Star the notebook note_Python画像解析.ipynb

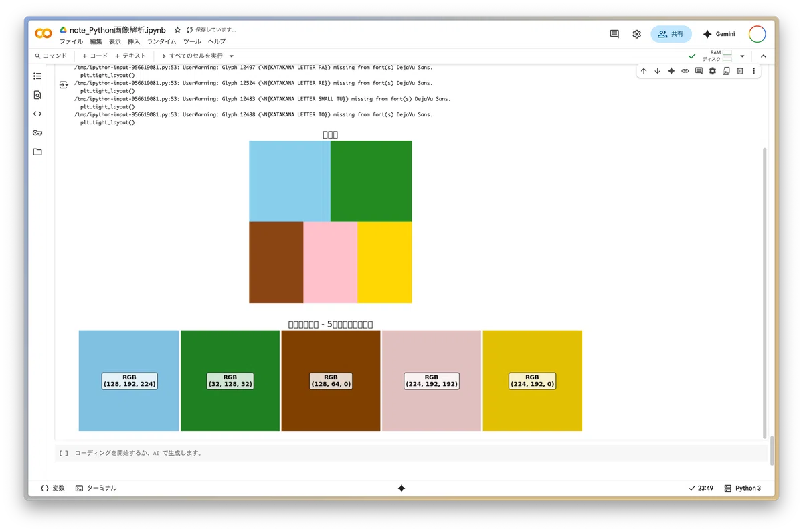pos(177,30)
